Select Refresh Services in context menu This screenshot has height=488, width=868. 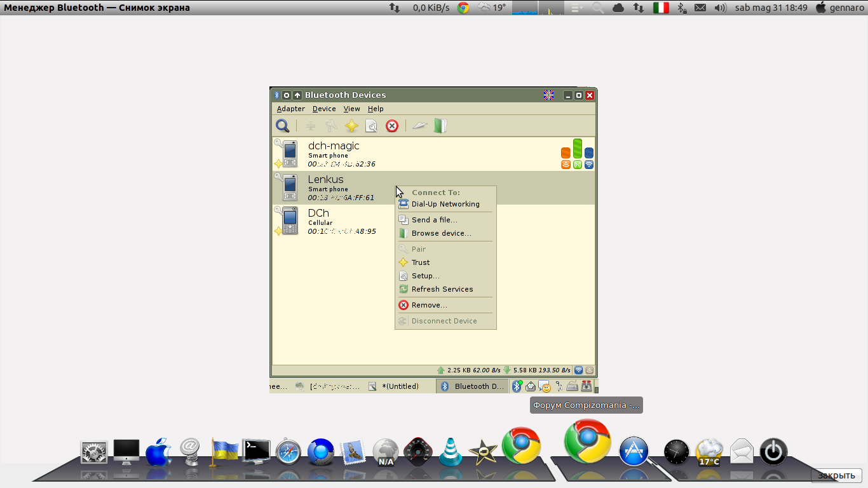click(442, 289)
